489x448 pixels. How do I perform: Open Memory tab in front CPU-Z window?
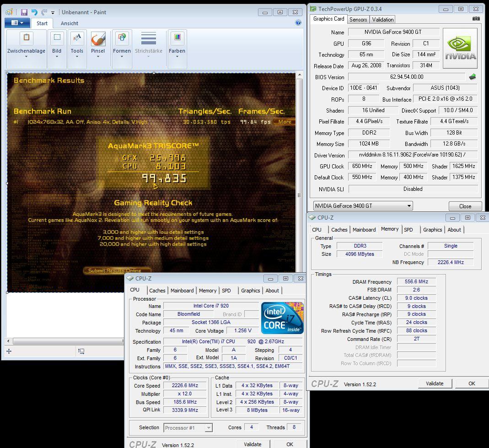(x=207, y=291)
